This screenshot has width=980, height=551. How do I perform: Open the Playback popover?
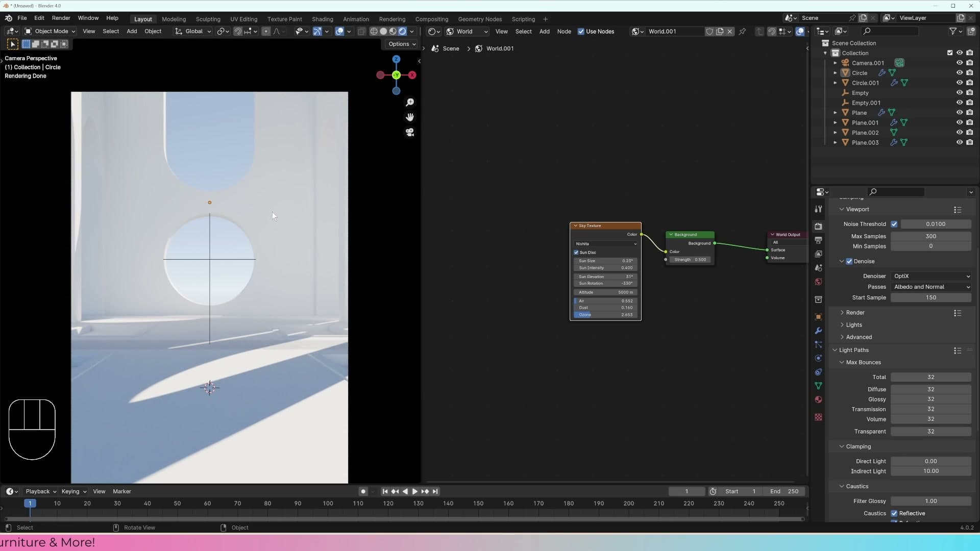(41, 491)
